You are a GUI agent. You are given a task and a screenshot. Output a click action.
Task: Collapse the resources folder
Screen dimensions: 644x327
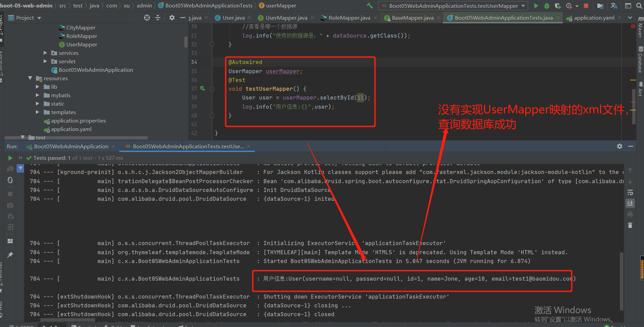click(x=30, y=78)
